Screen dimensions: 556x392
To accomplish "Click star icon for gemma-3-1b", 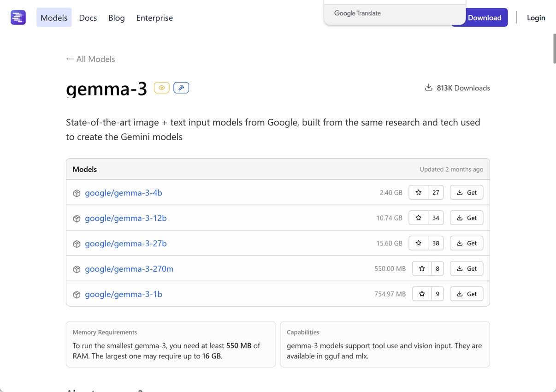I will pos(422,294).
